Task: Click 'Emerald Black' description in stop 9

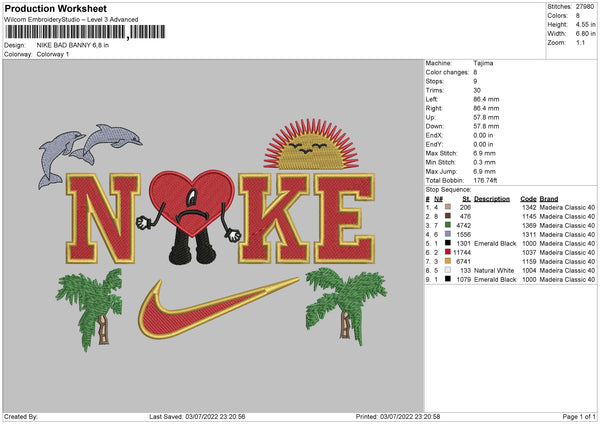Action: [495, 279]
